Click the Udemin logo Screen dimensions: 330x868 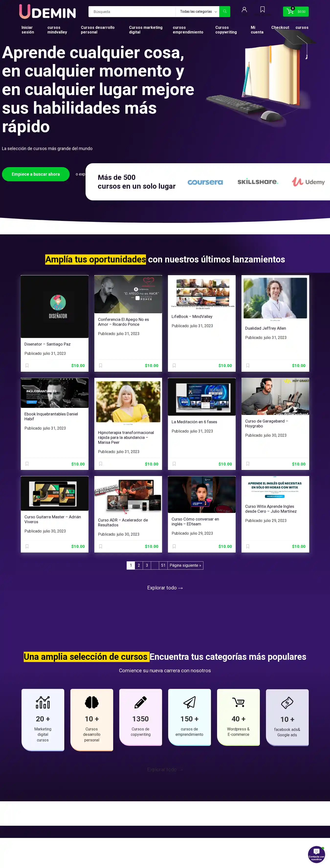(x=47, y=12)
